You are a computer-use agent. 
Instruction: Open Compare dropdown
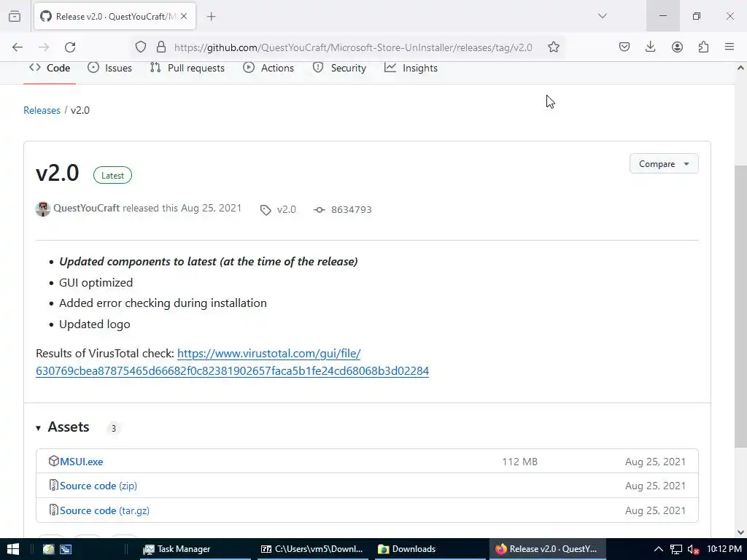click(664, 164)
